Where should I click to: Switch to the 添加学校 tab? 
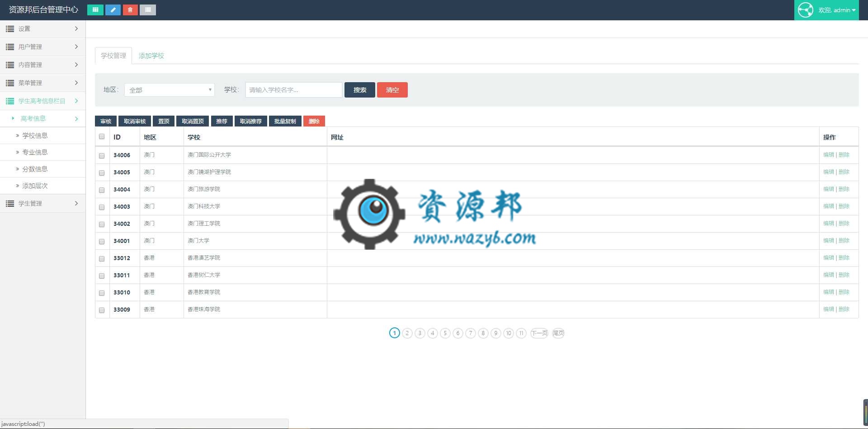(151, 56)
